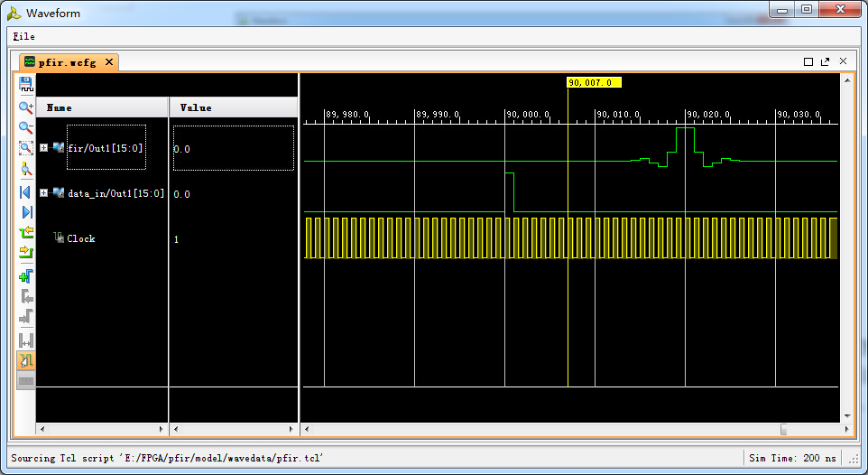Click the Zoom to Cursor icon
This screenshot has height=475, width=868.
pyautogui.click(x=26, y=169)
